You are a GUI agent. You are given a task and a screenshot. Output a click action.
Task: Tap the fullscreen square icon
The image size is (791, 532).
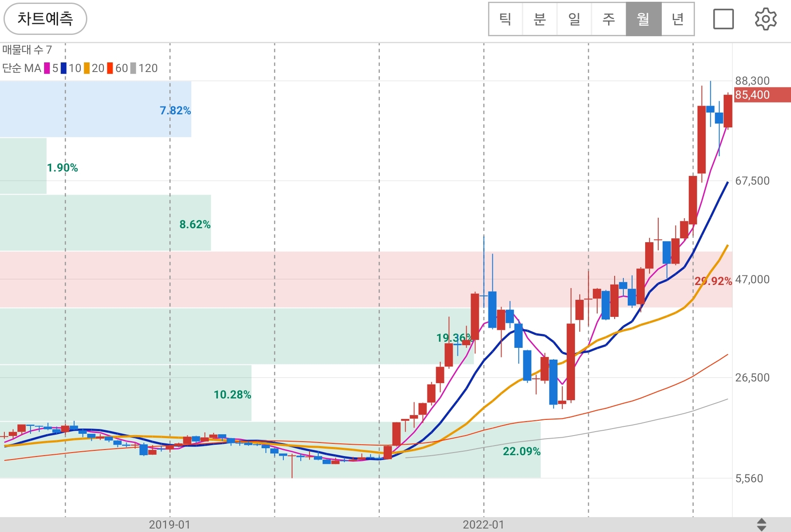pyautogui.click(x=723, y=19)
